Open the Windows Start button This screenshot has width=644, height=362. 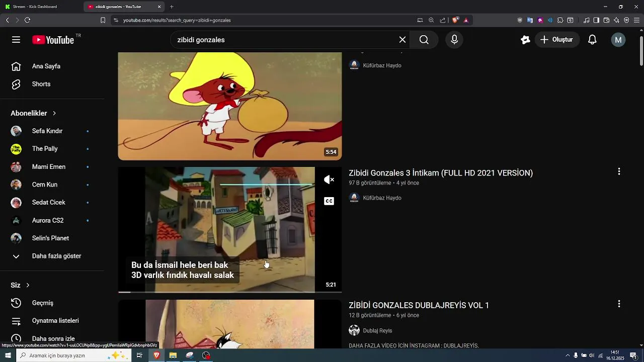click(8, 355)
